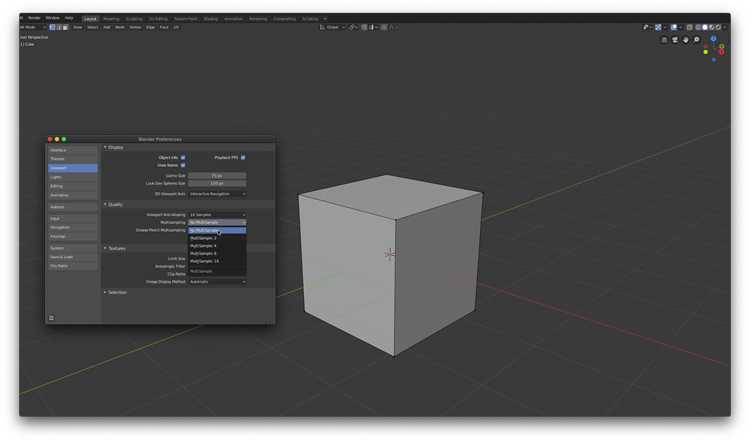Choose MultiSample: 16 option
The image size is (750, 442).
tap(217, 261)
